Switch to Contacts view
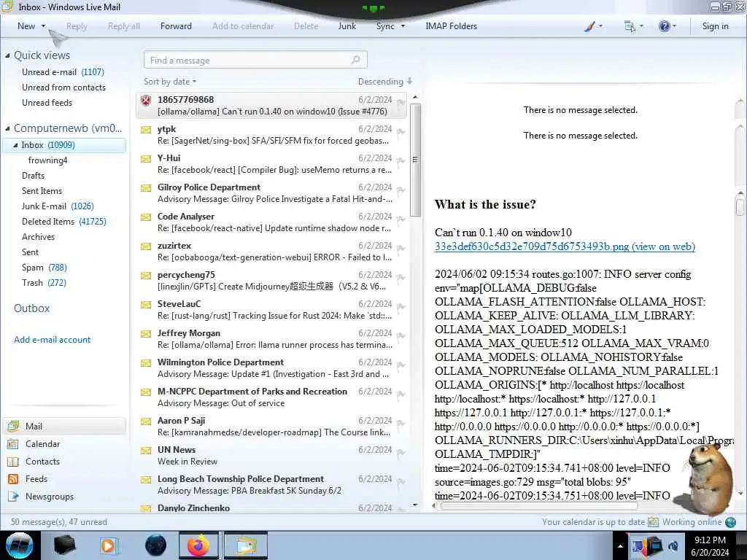The image size is (747, 560). coord(42,462)
